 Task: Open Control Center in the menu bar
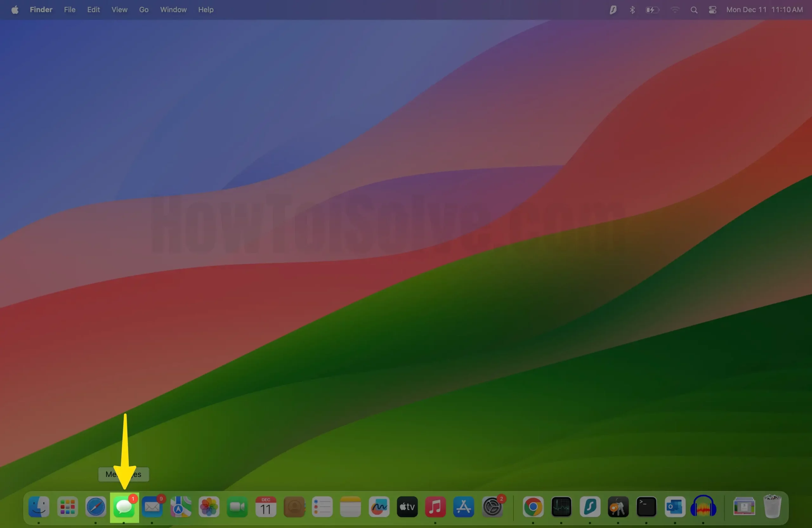712,10
